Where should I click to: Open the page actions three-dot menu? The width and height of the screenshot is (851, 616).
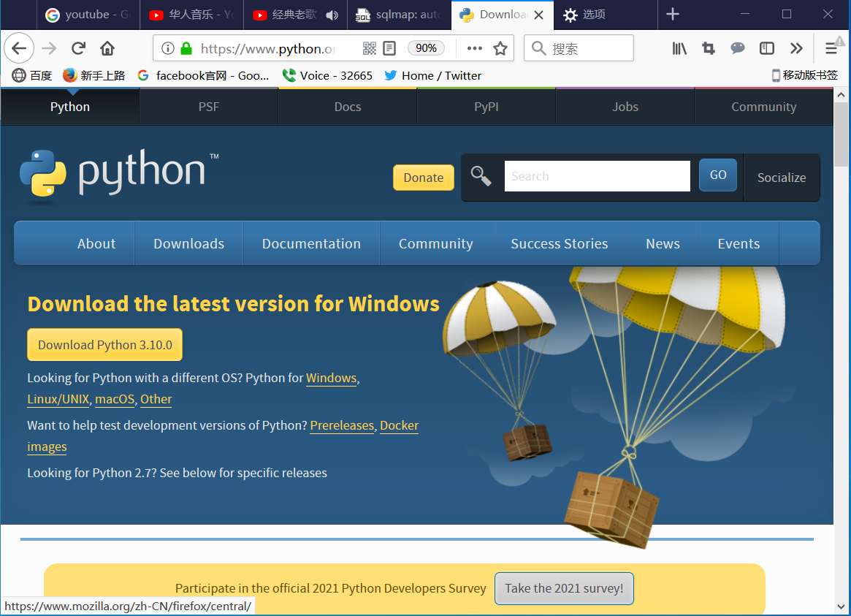474,49
